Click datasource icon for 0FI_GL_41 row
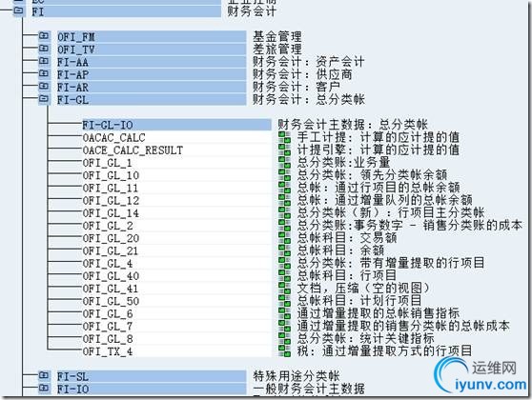 [x=284, y=288]
